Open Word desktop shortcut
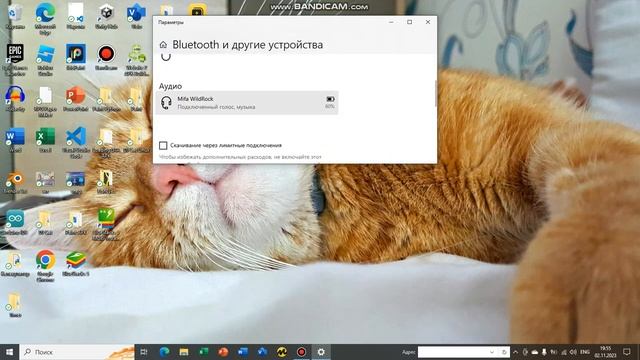640x360 pixels. click(15, 140)
